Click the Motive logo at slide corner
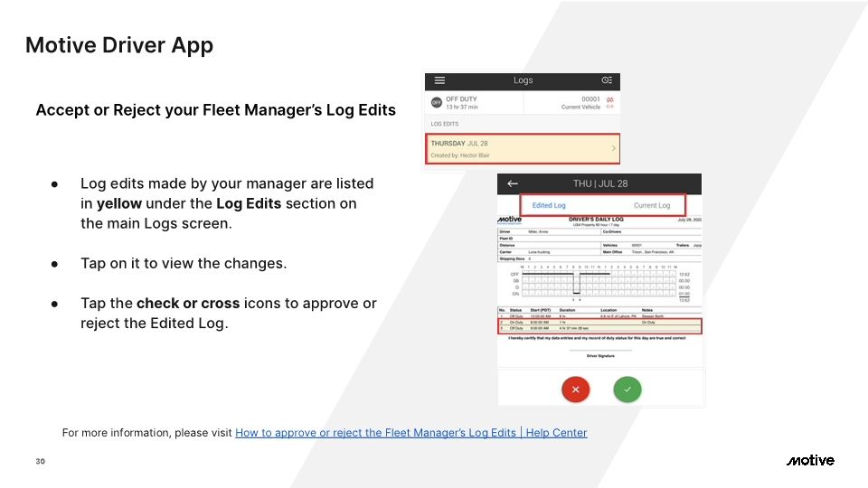The height and width of the screenshot is (488, 868). pos(810,460)
